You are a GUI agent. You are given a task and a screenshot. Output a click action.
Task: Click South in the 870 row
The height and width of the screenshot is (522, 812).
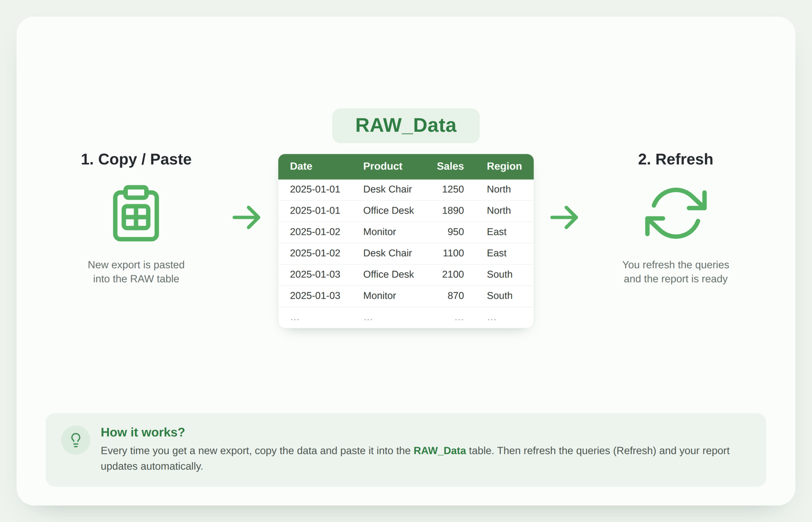[499, 296]
